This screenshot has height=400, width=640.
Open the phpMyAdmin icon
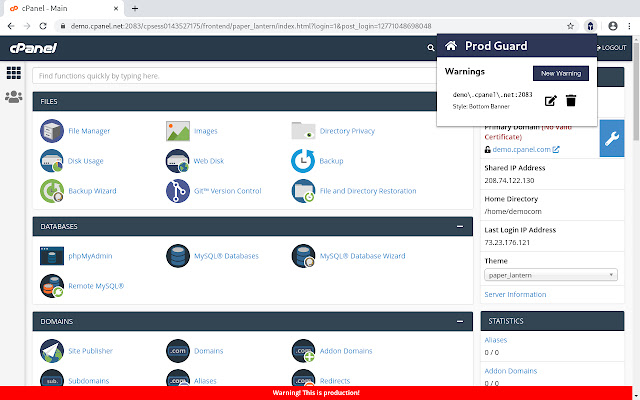pyautogui.click(x=52, y=256)
